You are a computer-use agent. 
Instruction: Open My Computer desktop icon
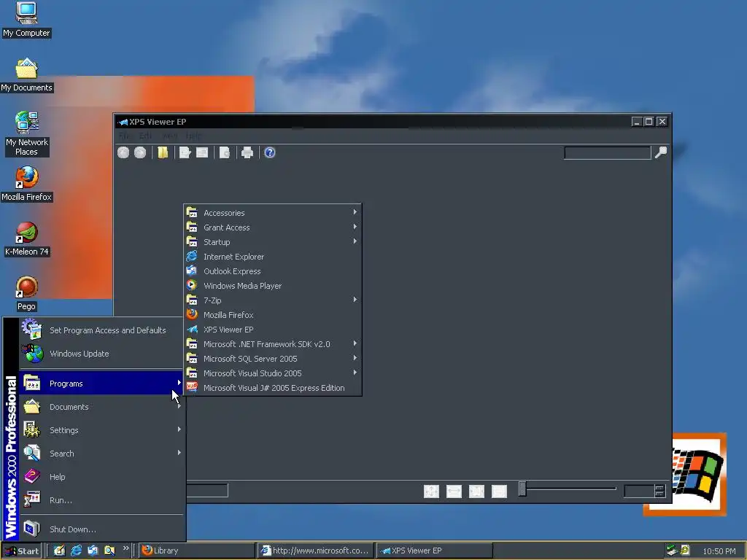click(26, 20)
